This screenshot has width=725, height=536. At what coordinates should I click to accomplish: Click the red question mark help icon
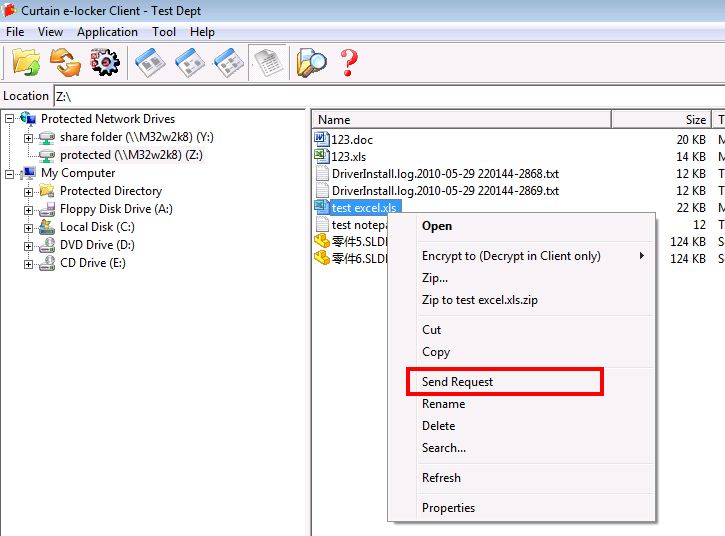tap(349, 62)
